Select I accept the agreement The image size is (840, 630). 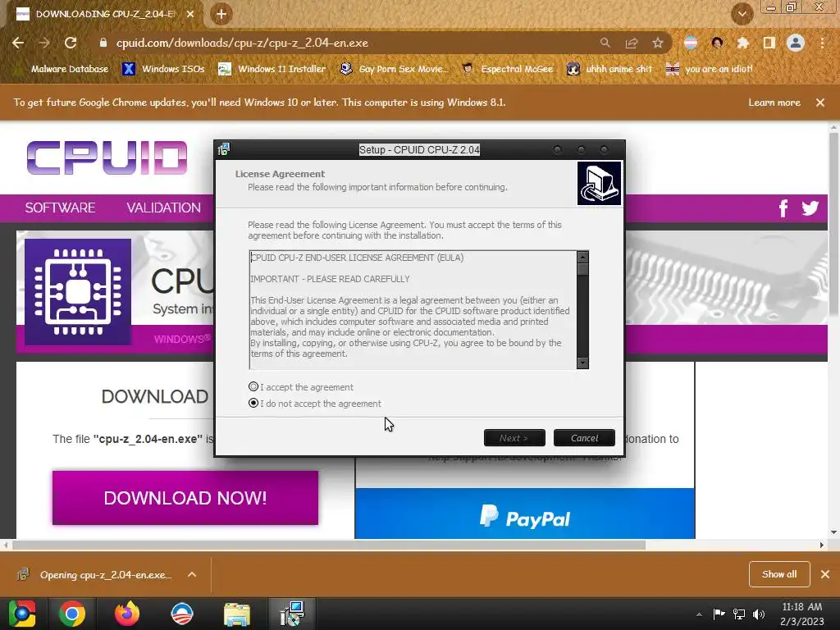tap(301, 387)
